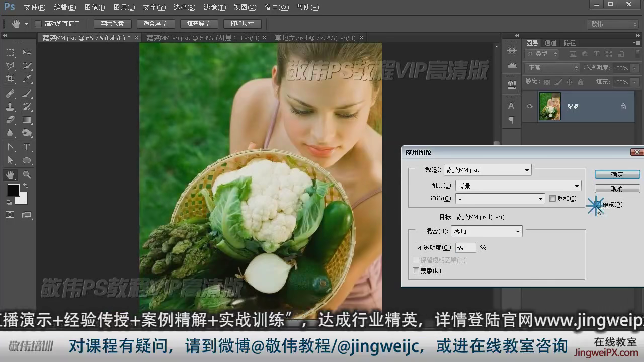The height and width of the screenshot is (362, 644).
Task: Enable the 蒙版 mask checkbox
Action: click(x=416, y=271)
